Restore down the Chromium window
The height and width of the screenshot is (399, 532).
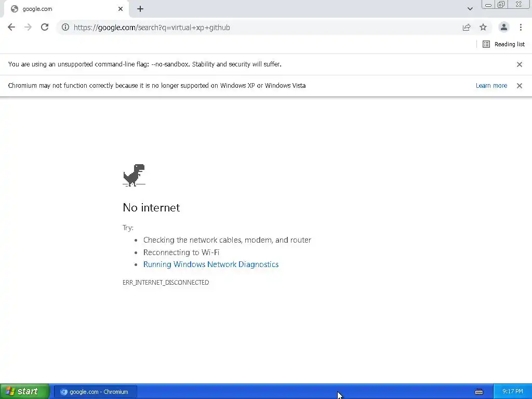click(501, 4)
